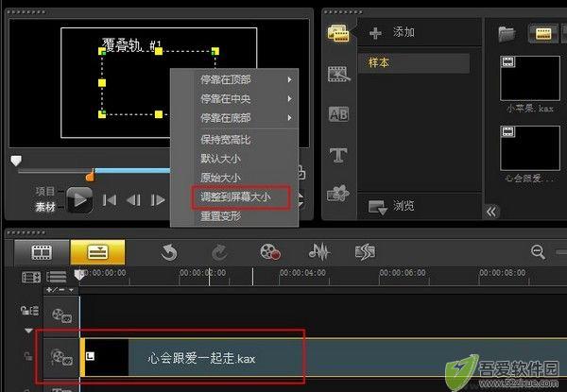Jump to the start (Home) button
Viewport: 567px width, 392px height.
(x=110, y=200)
